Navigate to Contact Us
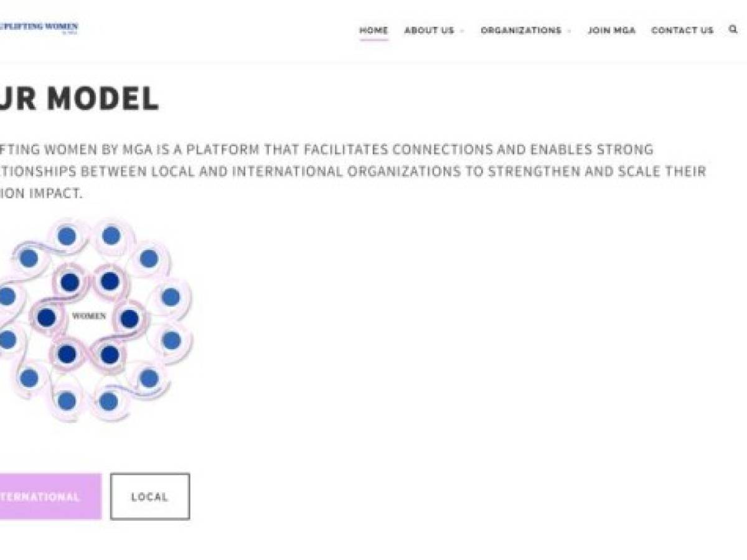The height and width of the screenshot is (560, 747). (x=682, y=30)
